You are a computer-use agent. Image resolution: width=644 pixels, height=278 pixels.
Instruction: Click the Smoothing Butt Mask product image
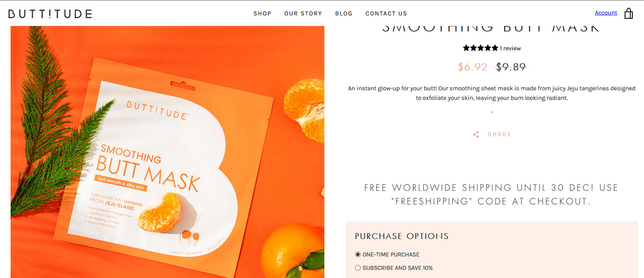point(167,152)
